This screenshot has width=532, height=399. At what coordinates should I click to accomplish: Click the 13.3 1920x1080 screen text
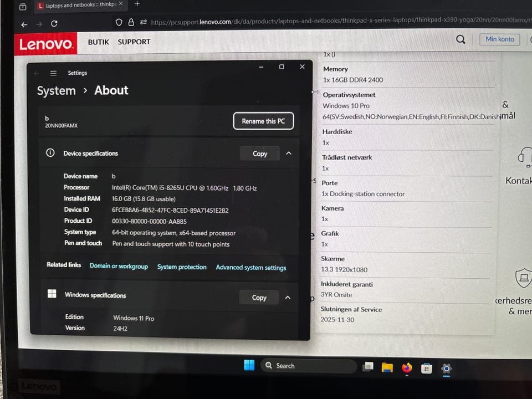(344, 270)
